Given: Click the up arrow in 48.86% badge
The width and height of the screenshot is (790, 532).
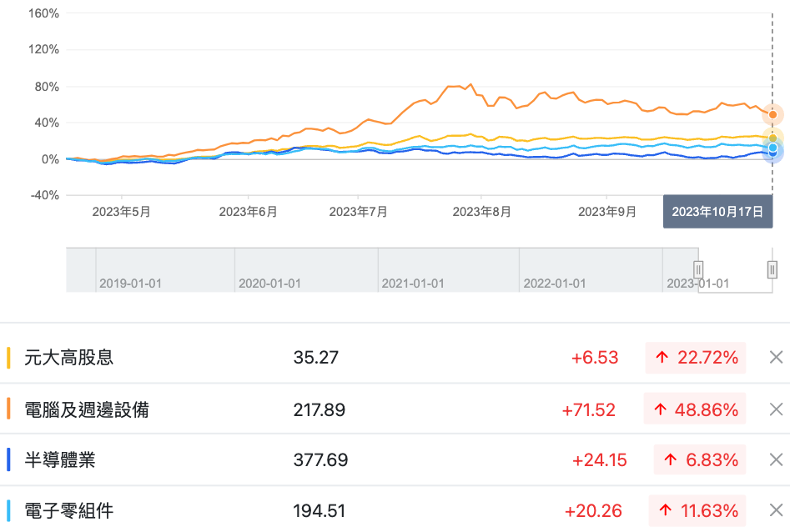Looking at the screenshot, I should pos(661,409).
